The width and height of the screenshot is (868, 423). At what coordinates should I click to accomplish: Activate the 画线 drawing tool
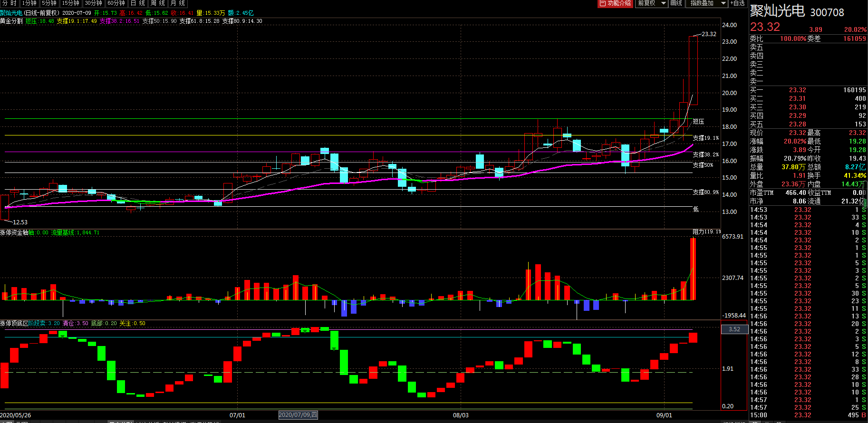click(676, 3)
